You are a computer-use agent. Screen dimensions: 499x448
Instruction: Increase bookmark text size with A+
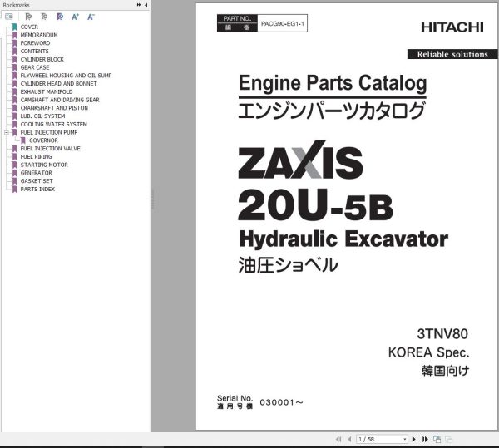75,17
